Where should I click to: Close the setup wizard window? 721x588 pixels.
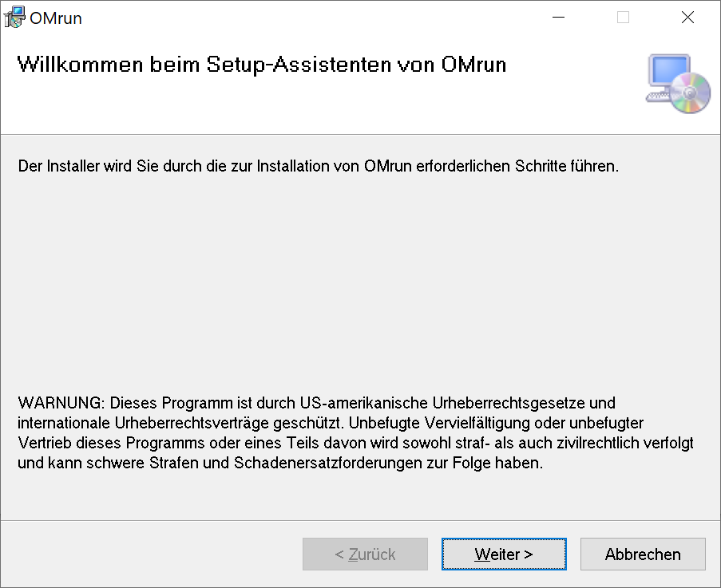687,16
